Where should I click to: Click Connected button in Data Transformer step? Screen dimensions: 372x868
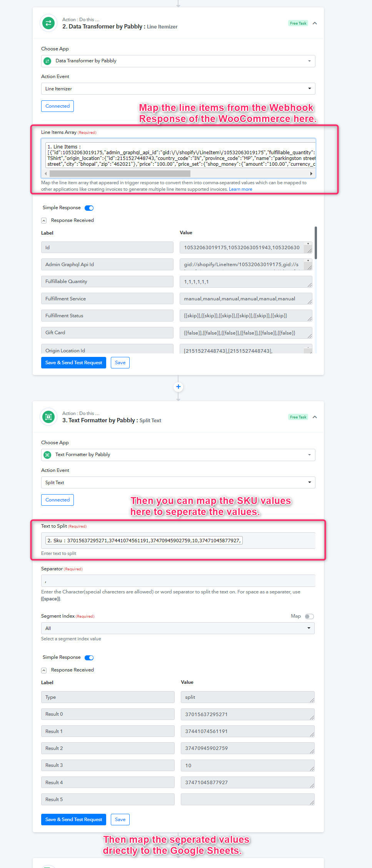point(57,106)
